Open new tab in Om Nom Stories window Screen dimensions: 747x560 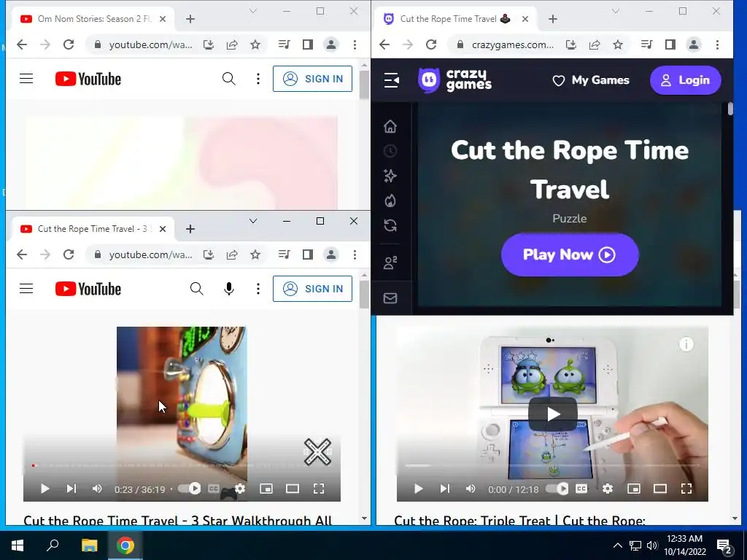[190, 19]
